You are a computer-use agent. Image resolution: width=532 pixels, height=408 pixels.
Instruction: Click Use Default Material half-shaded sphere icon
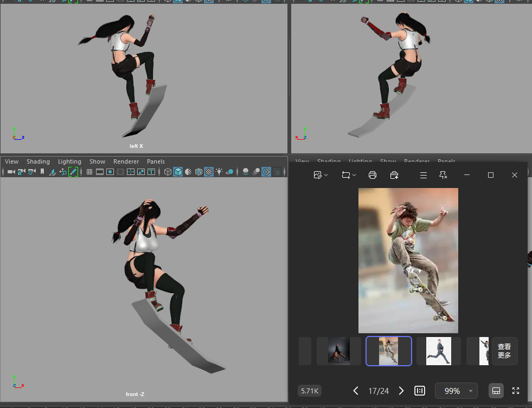(188, 172)
